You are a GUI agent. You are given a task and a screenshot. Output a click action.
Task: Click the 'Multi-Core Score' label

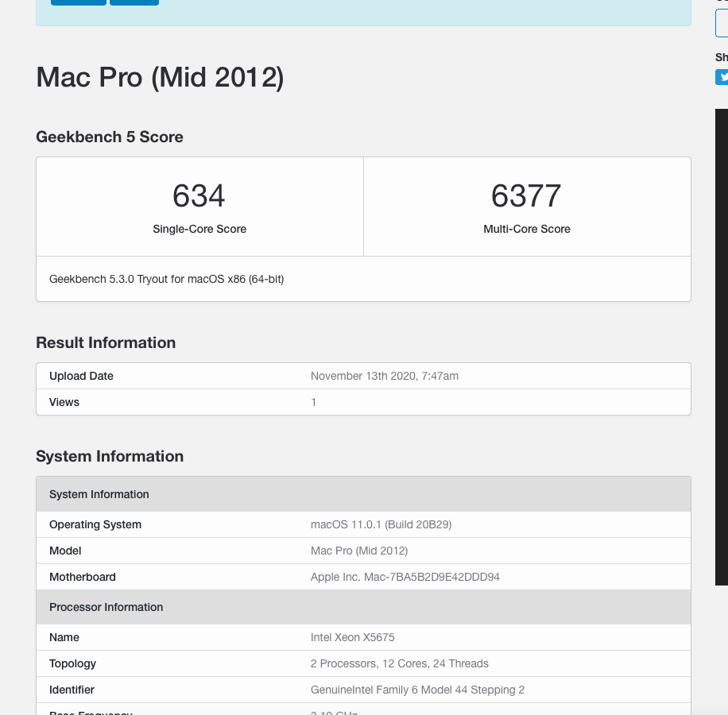(x=527, y=229)
